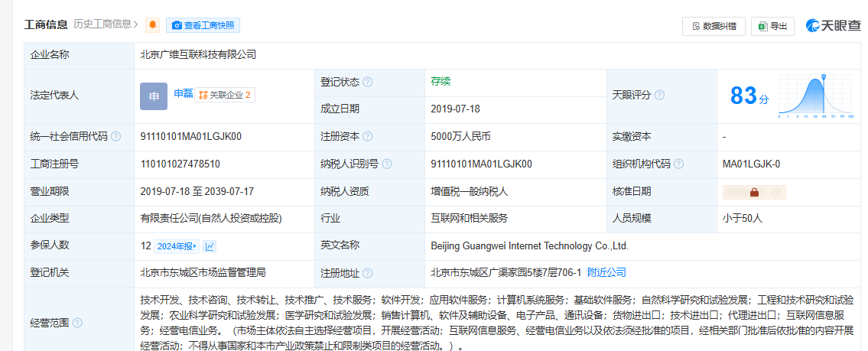Click 有限责任公司(自然人投资或控股) company type

pos(211,219)
